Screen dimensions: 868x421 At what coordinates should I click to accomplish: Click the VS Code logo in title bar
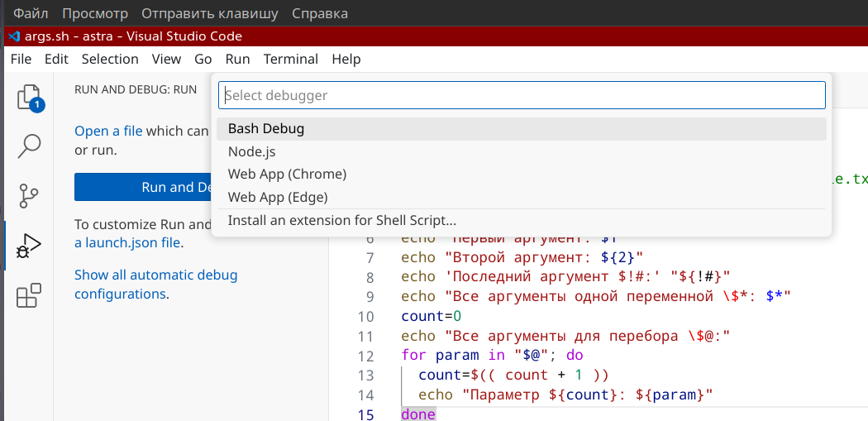coord(15,36)
